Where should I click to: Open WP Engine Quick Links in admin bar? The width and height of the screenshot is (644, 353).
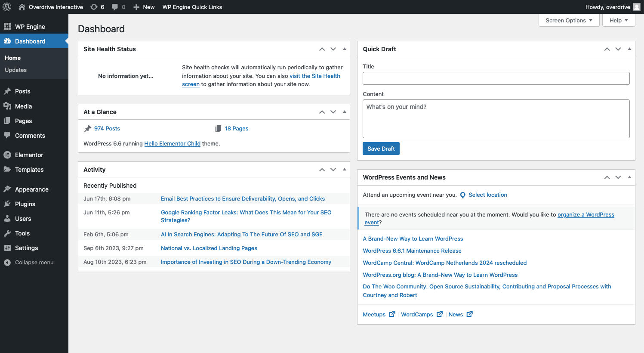click(192, 7)
